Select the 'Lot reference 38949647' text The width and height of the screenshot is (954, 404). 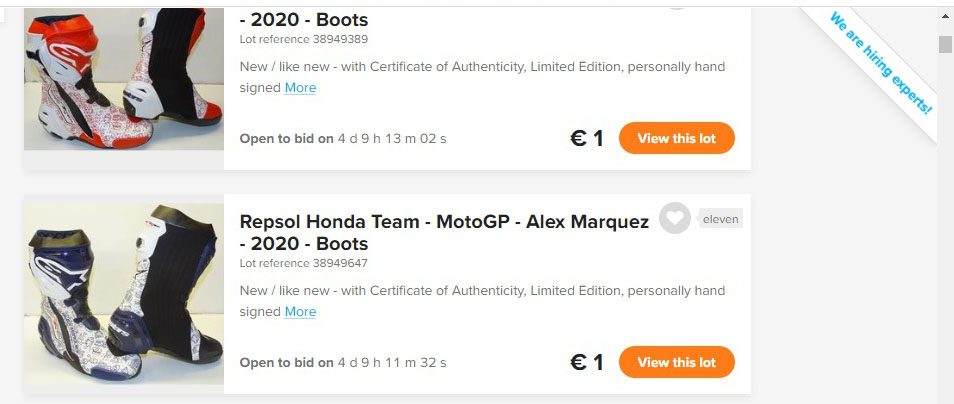pos(304,264)
